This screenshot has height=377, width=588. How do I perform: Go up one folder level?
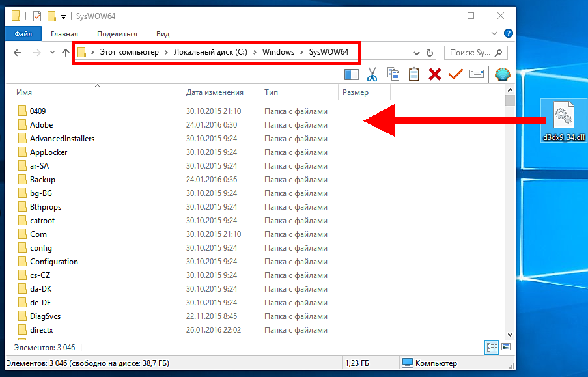pyautogui.click(x=66, y=53)
